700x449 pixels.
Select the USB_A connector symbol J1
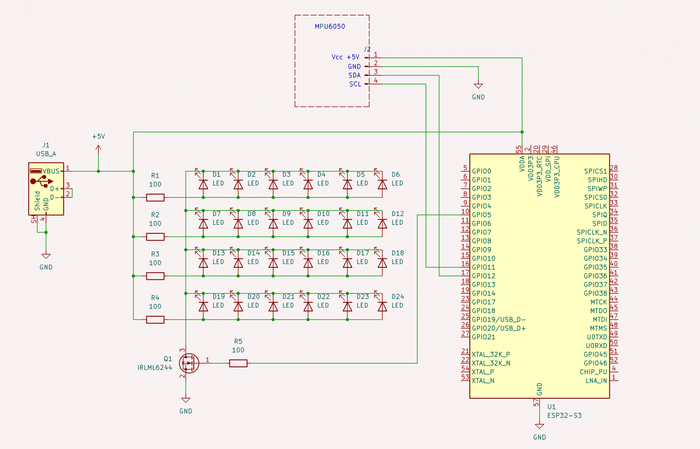click(x=46, y=189)
